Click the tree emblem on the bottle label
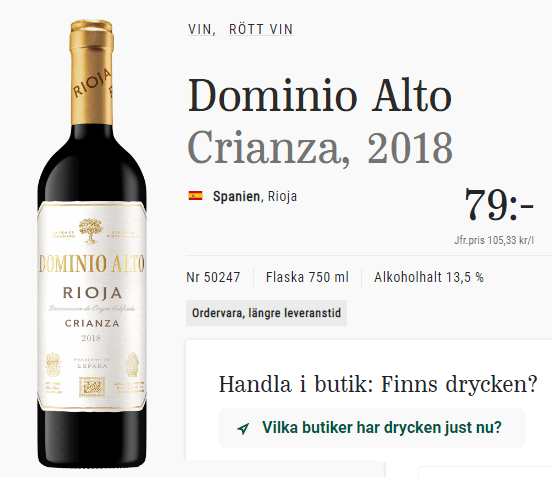The height and width of the screenshot is (477, 552). 91,231
